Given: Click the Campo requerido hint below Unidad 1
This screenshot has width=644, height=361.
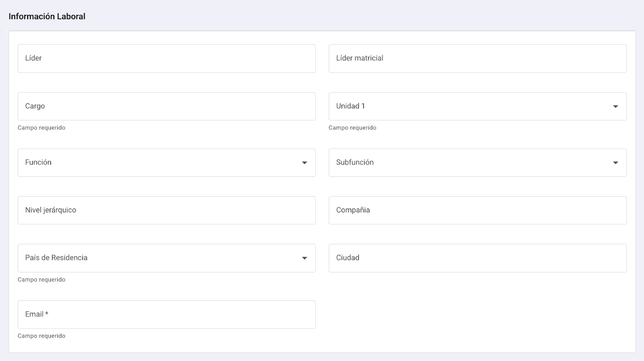Looking at the screenshot, I should coord(352,128).
